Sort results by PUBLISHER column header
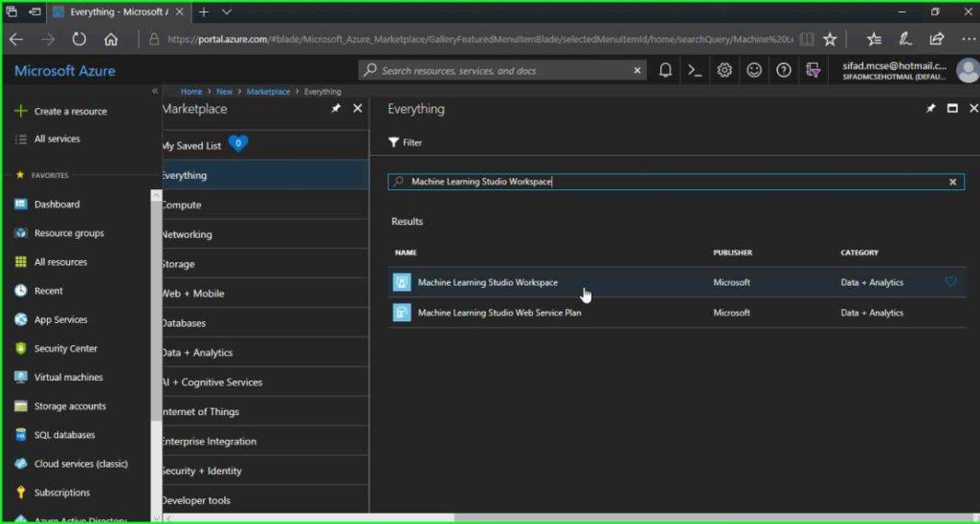Image resolution: width=980 pixels, height=524 pixels. (x=732, y=252)
